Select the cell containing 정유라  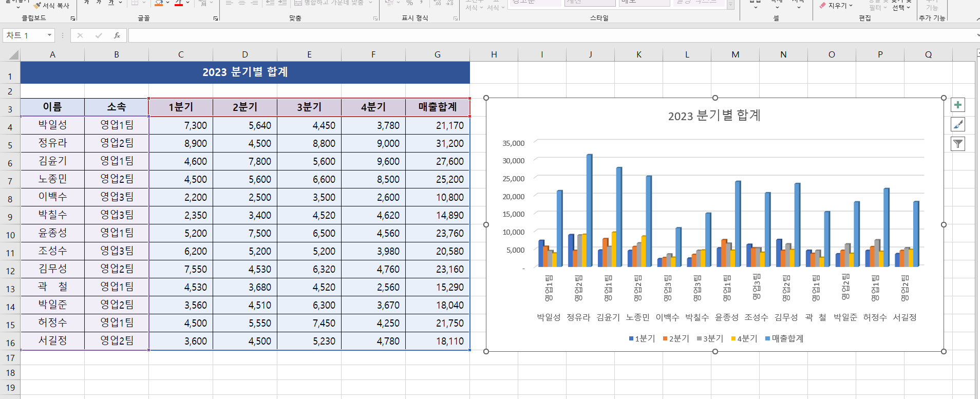52,143
